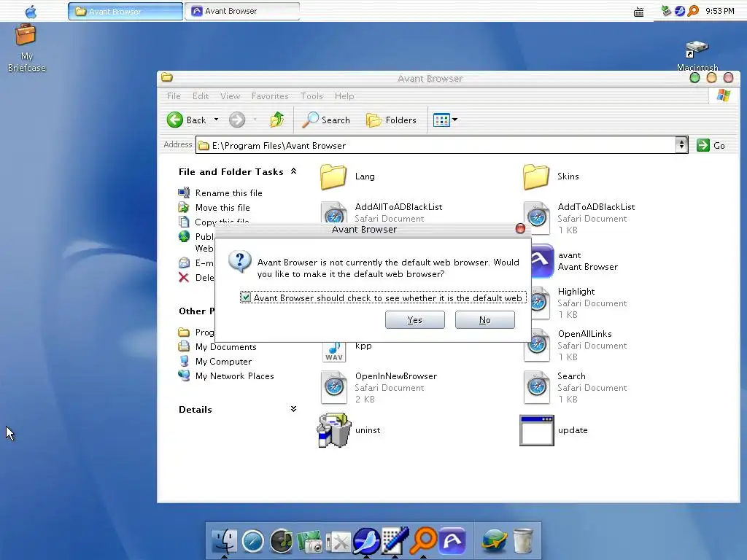Open the grid and pen dock icon

tap(395, 541)
